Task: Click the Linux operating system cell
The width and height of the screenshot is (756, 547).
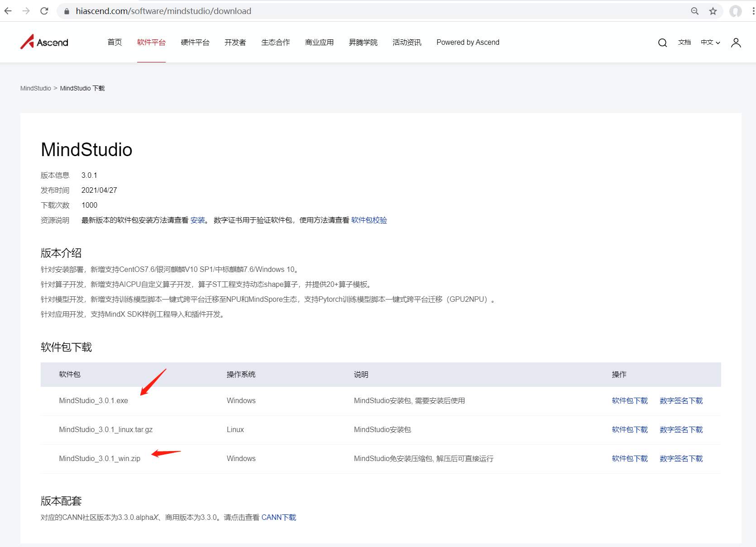Action: [235, 430]
